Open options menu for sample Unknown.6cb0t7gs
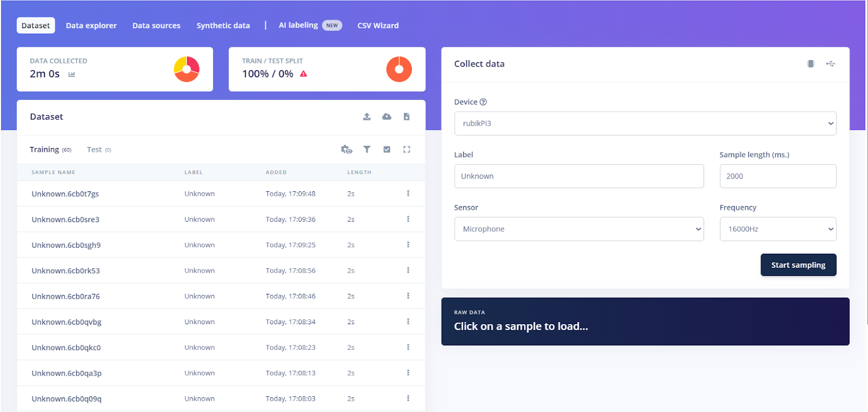Viewport: 868px width, 412px height. (408, 194)
